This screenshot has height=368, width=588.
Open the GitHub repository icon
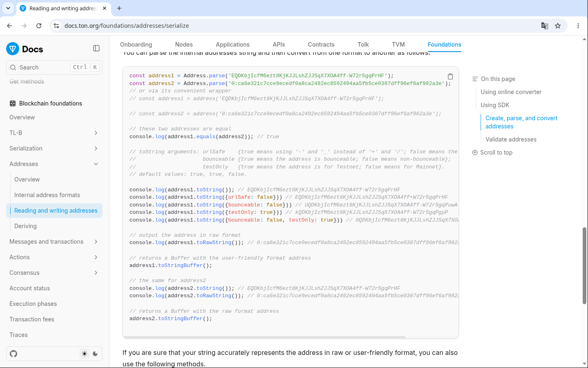coord(13,354)
